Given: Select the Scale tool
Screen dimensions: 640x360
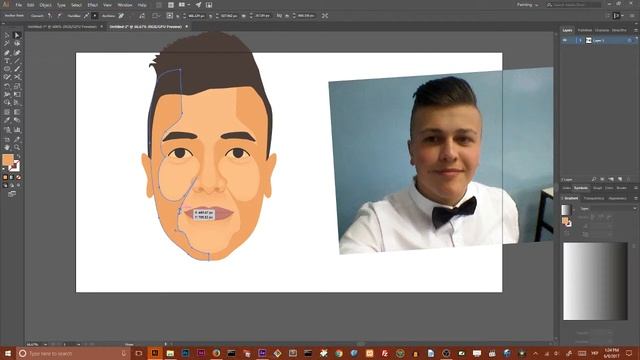Looking at the screenshot, I should [17, 86].
